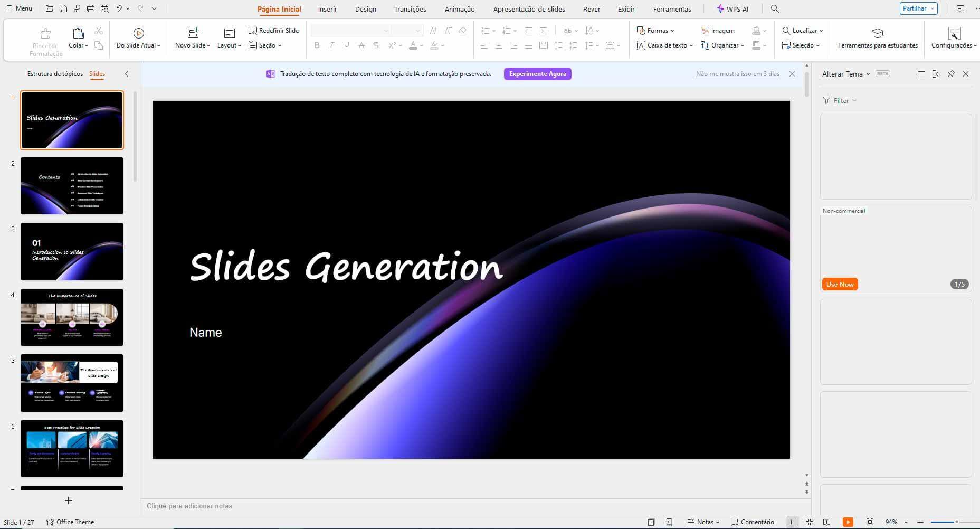Open the Formas shapes gallery
This screenshot has width=980, height=529.
pyautogui.click(x=656, y=30)
